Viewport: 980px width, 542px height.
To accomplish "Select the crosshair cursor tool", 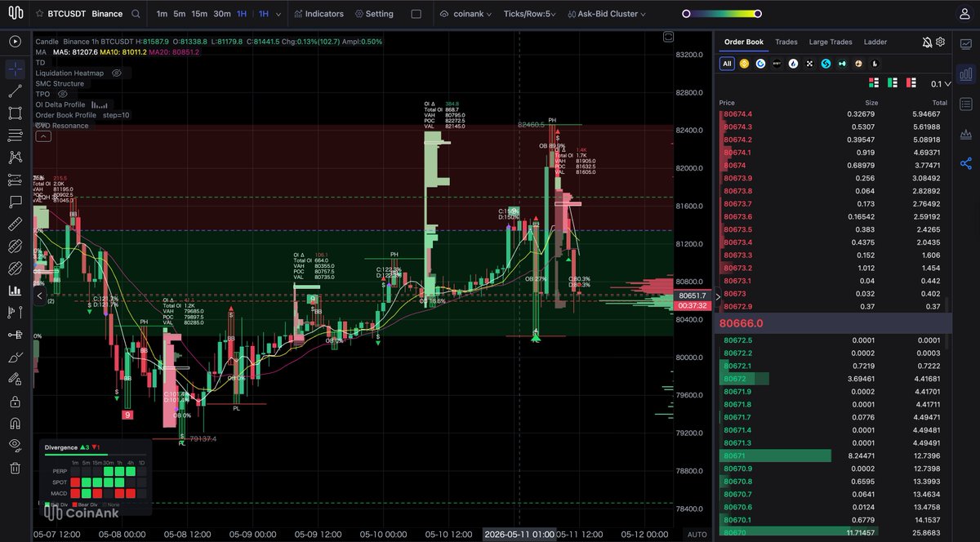I will pos(15,69).
